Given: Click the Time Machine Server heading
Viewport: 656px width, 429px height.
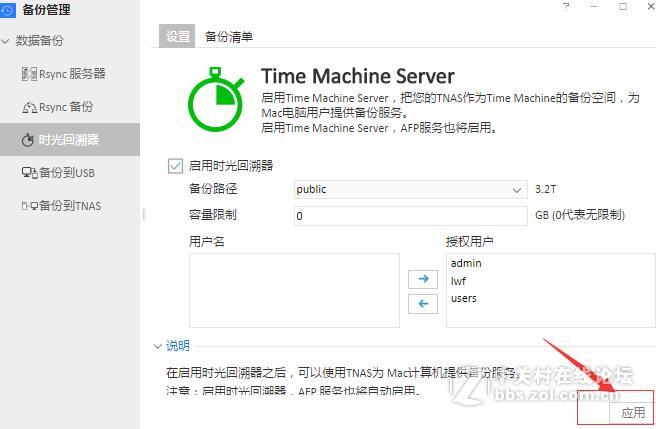Looking at the screenshot, I should 358,76.
